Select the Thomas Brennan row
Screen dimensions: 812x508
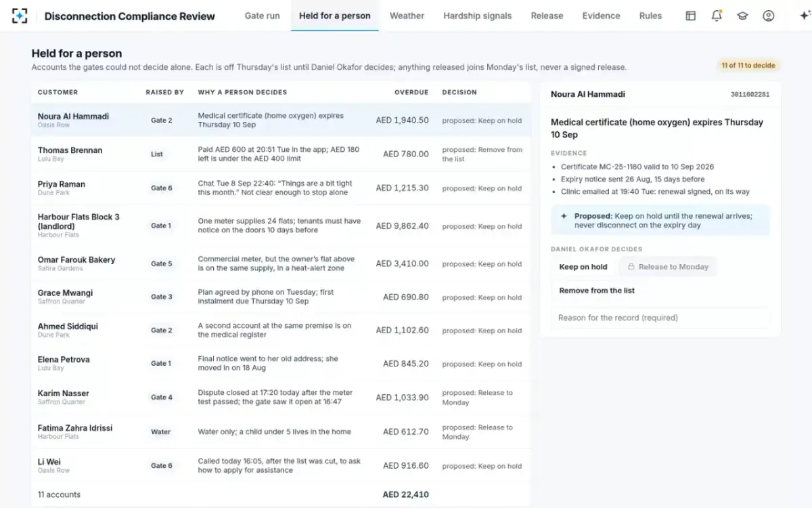(281, 154)
